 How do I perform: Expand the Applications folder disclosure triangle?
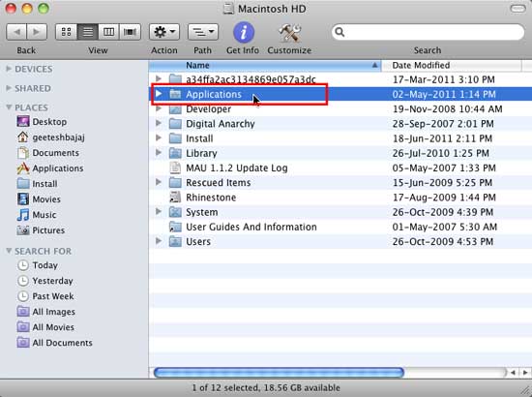[159, 94]
